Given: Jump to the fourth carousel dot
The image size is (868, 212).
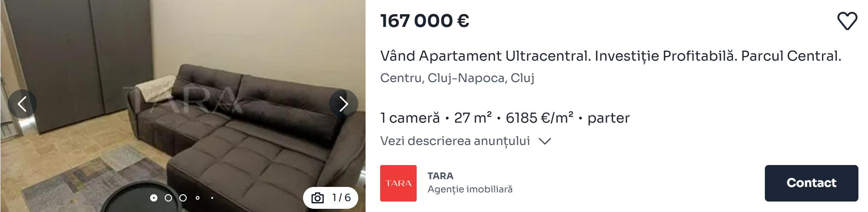Looking at the screenshot, I should point(198,198).
